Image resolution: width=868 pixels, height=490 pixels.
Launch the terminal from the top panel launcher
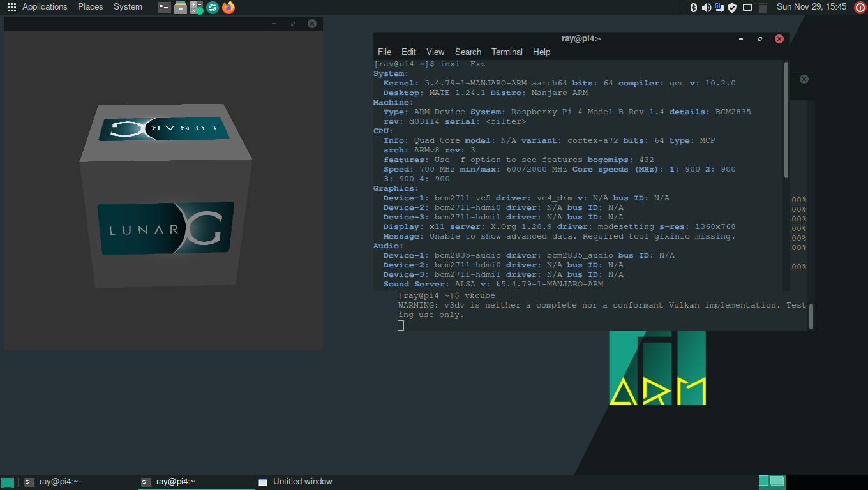click(x=165, y=8)
